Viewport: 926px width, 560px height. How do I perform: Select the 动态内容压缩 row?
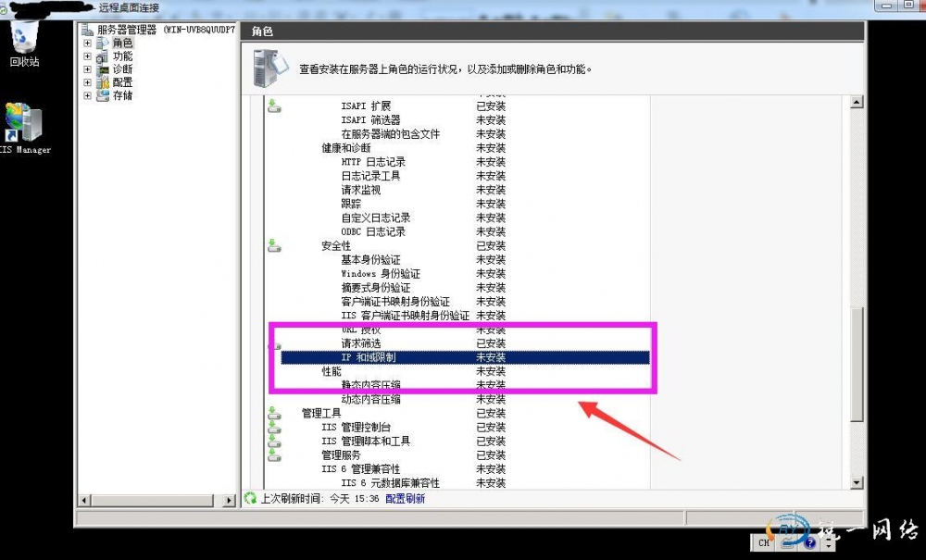tap(370, 399)
